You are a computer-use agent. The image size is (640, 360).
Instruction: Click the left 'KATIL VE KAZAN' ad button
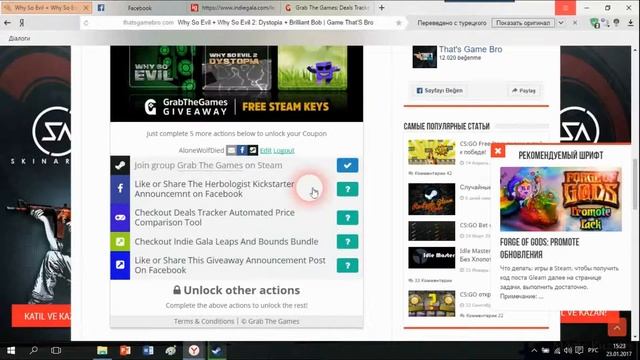(x=41, y=316)
